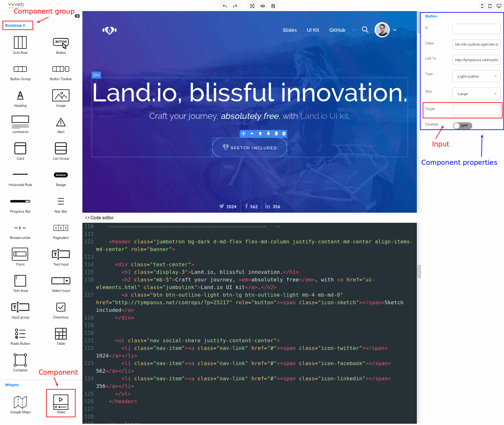Click the Twitter 1024 share link

(x=228, y=206)
